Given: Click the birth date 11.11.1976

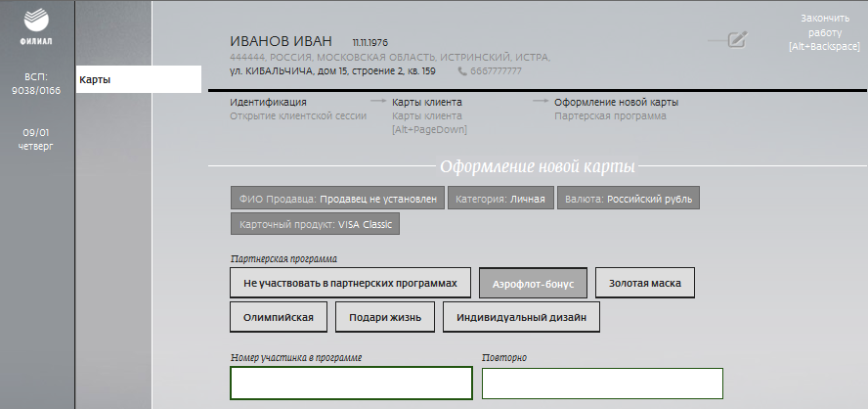Looking at the screenshot, I should tap(369, 42).
